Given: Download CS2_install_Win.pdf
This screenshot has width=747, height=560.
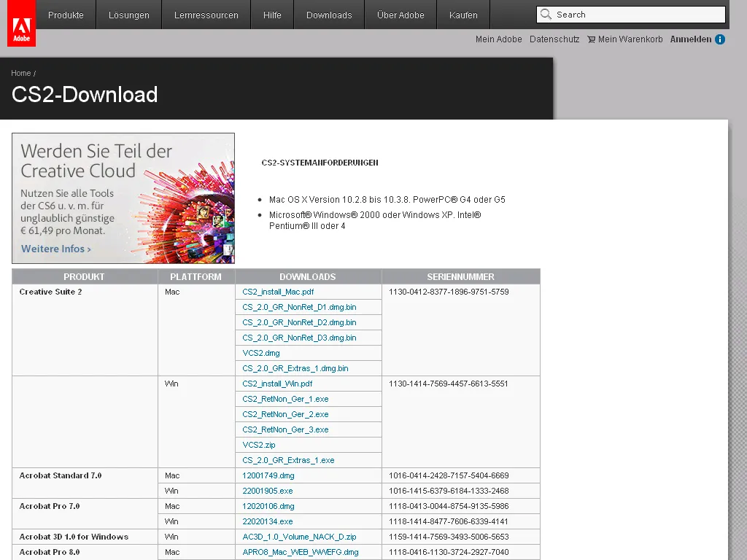Looking at the screenshot, I should coord(277,384).
